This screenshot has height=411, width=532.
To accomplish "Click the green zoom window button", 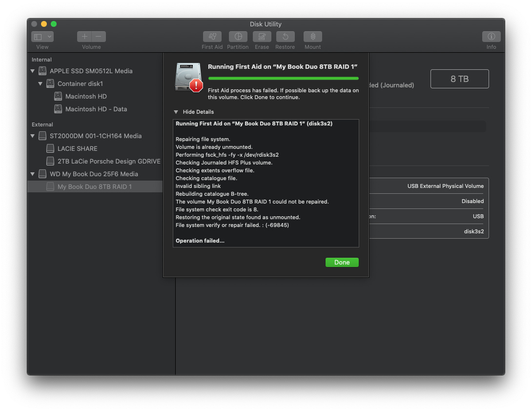I will click(54, 24).
